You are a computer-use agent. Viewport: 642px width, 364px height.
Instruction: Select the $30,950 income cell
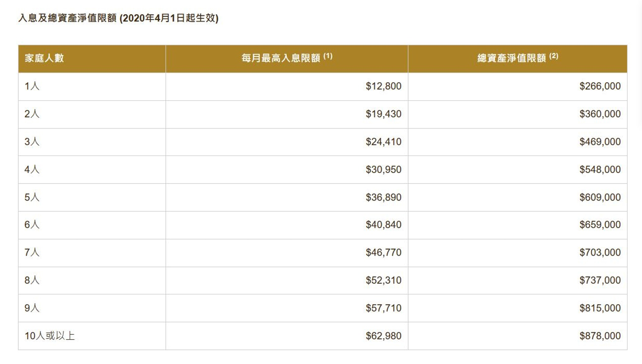[x=384, y=169]
